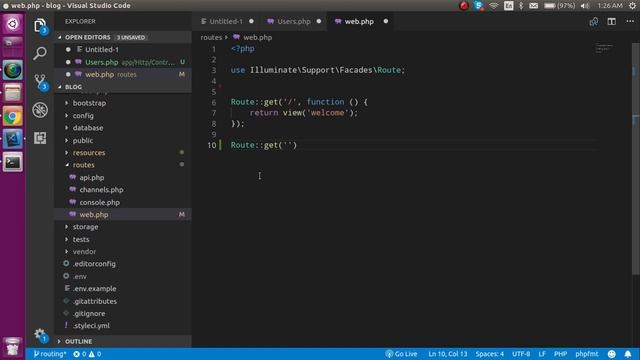This screenshot has height=360, width=640.
Task: Open .gitattributes file
Action: [x=123, y=301]
